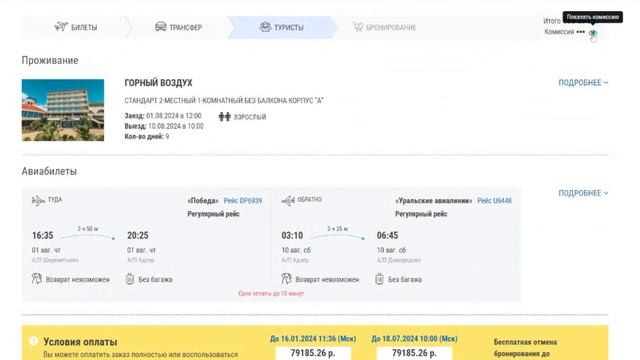Click the 06:45 arrival time
This screenshot has height=360, width=640.
[387, 236]
